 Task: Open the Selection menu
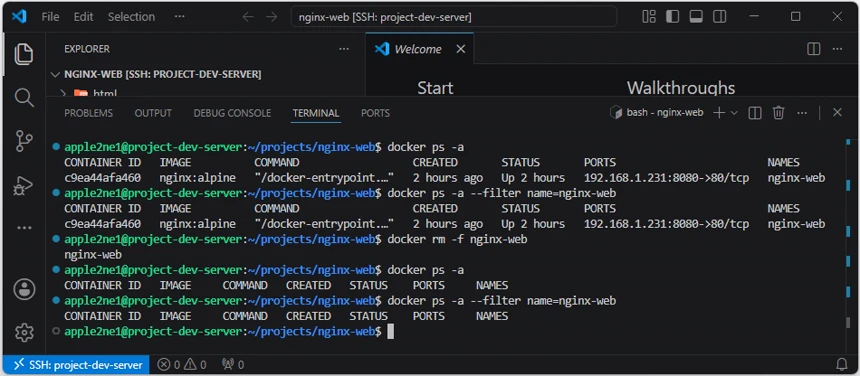130,17
